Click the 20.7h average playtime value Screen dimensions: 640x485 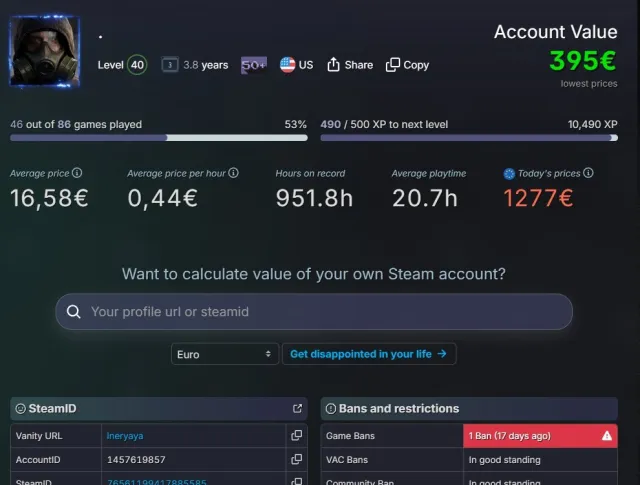425,198
